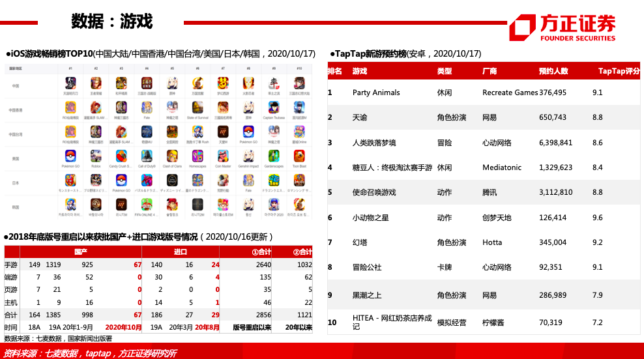Click the 柠檬酱 vendor cell
Viewport: 644px width, 359px height.
coord(493,323)
